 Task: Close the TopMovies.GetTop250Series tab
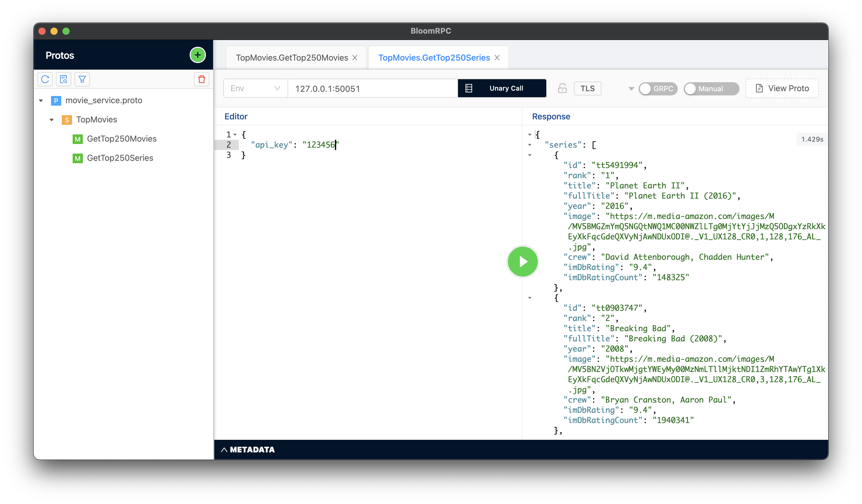coord(497,58)
